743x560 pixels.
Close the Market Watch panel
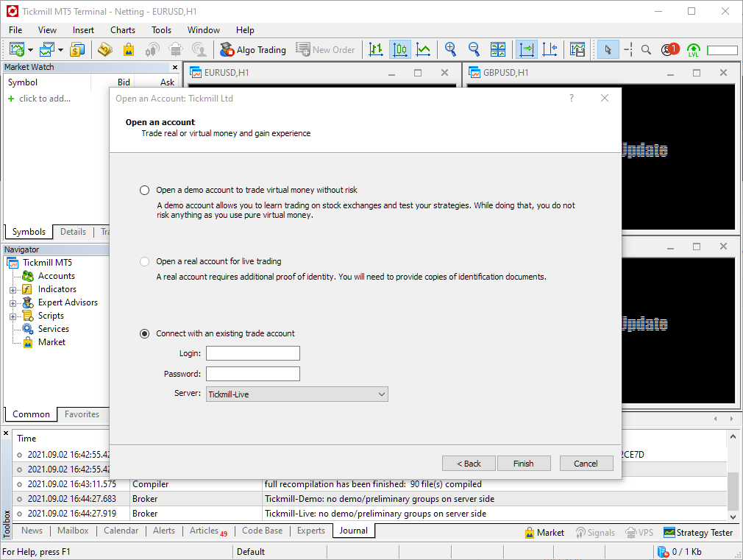pos(175,68)
